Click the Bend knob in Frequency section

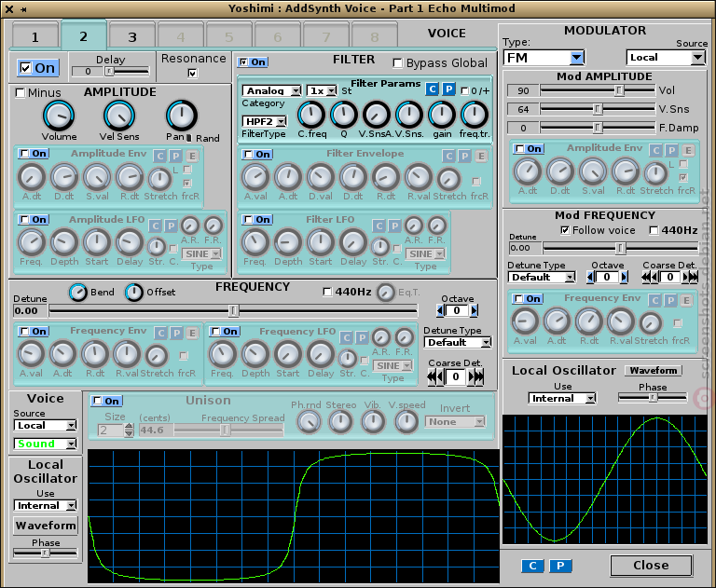78,293
